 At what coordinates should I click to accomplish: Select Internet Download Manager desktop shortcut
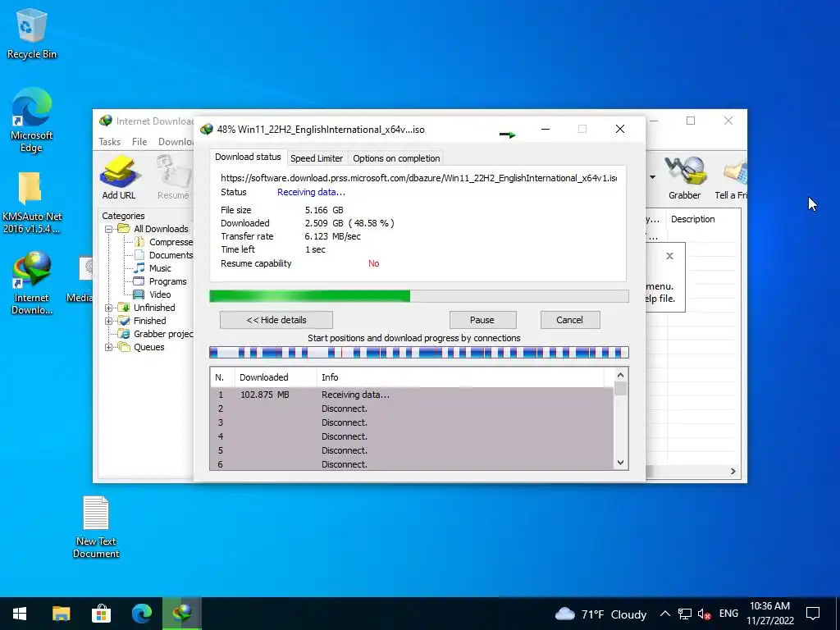(32, 283)
